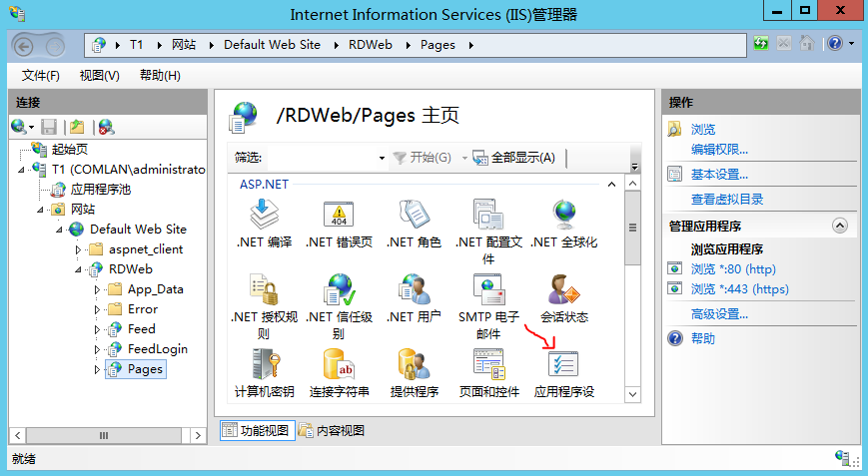Image resolution: width=868 pixels, height=476 pixels.
Task: Open the 提供程序 feature icon
Action: pos(414,364)
